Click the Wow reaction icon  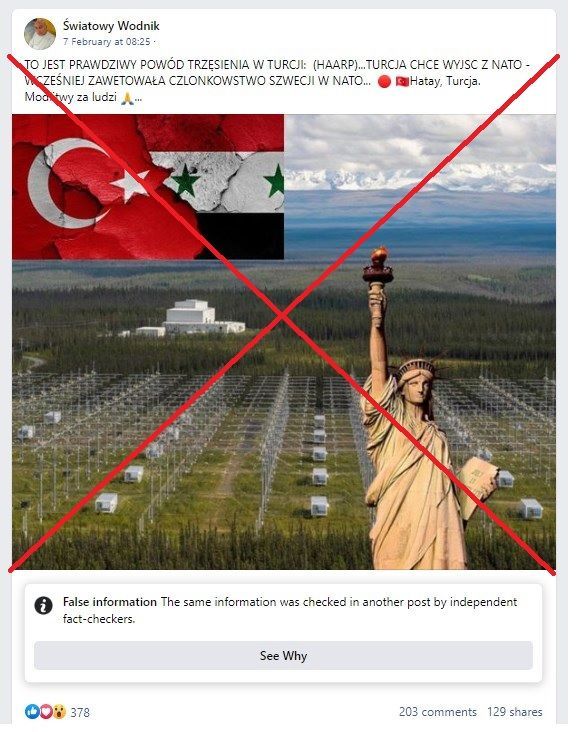click(59, 711)
